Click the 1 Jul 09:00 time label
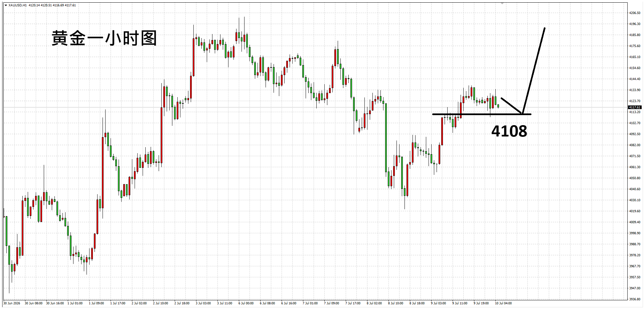Image resolution: width=644 pixels, height=312 pixels. pos(96,303)
